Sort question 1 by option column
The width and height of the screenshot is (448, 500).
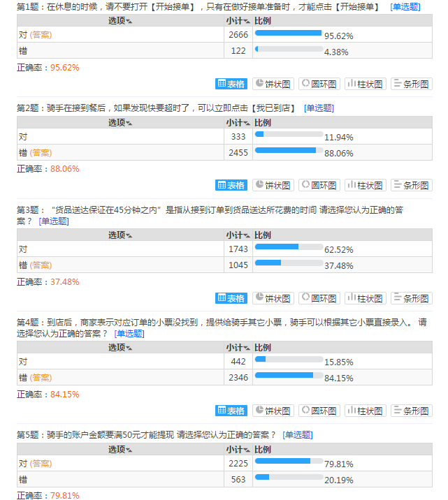tap(120, 21)
